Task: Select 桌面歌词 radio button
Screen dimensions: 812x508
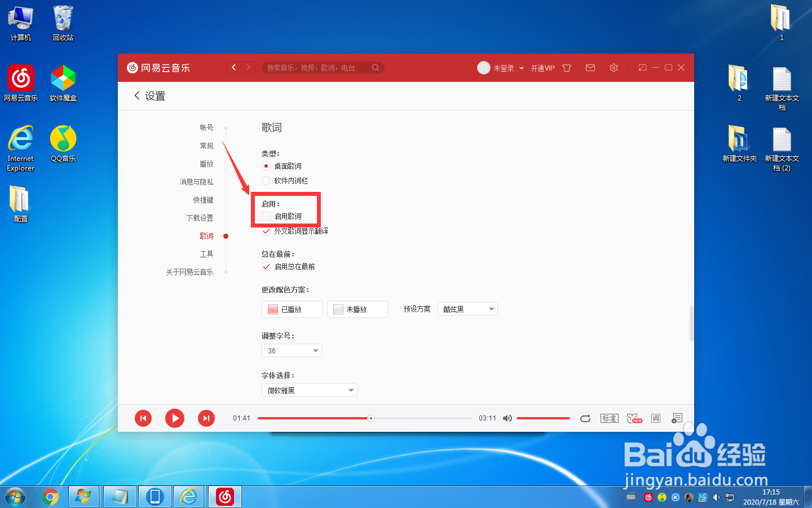Action: coord(266,166)
